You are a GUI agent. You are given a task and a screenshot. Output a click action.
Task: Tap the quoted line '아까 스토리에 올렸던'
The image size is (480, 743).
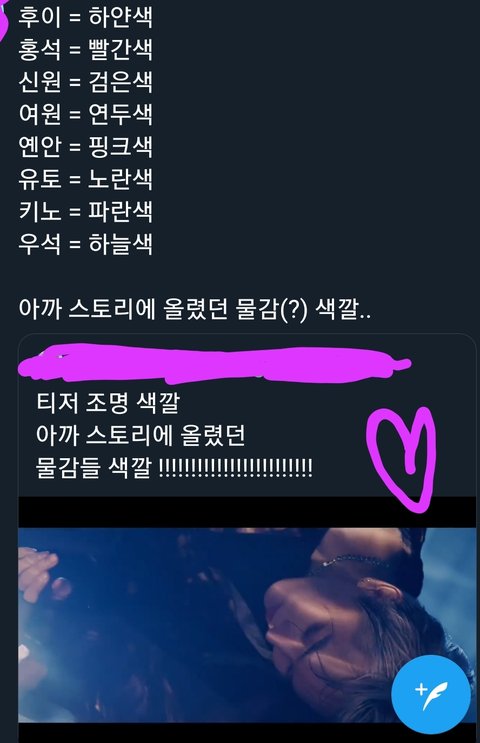(x=140, y=435)
